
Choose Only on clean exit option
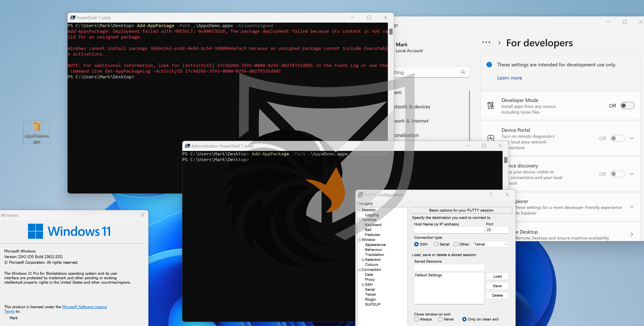click(x=464, y=319)
